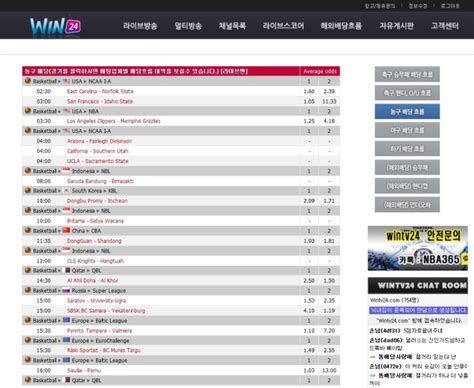Click the WINTV24 CHAT ROOM header
The width and height of the screenshot is (474, 388).
[418, 285]
